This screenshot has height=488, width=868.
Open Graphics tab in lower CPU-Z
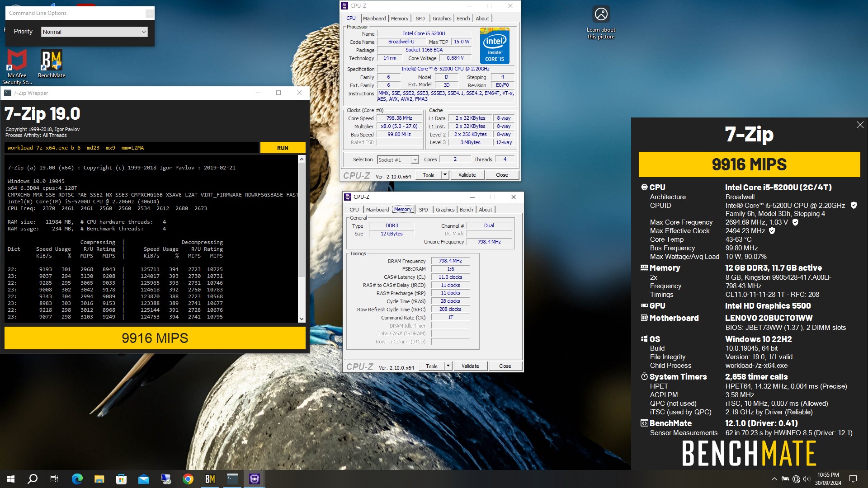445,210
